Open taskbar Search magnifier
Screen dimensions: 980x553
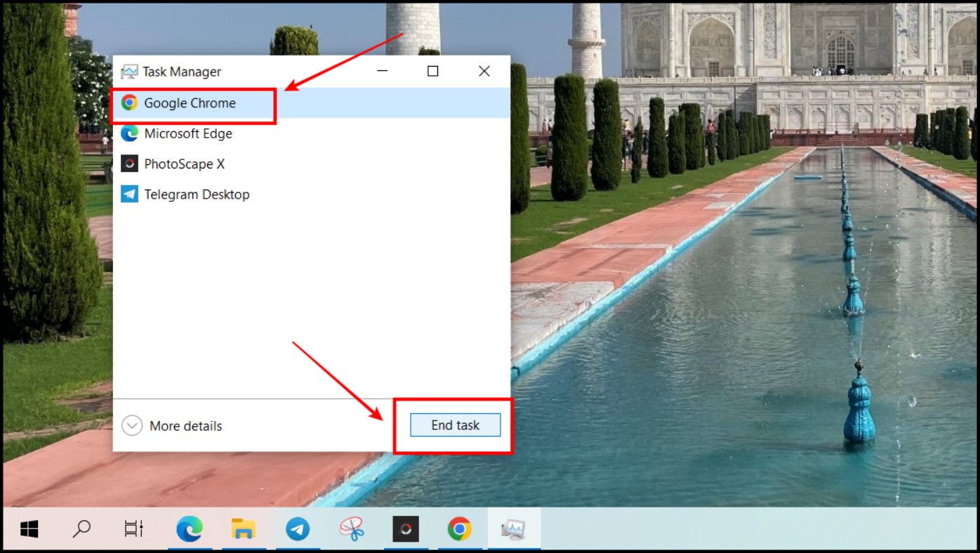[81, 529]
